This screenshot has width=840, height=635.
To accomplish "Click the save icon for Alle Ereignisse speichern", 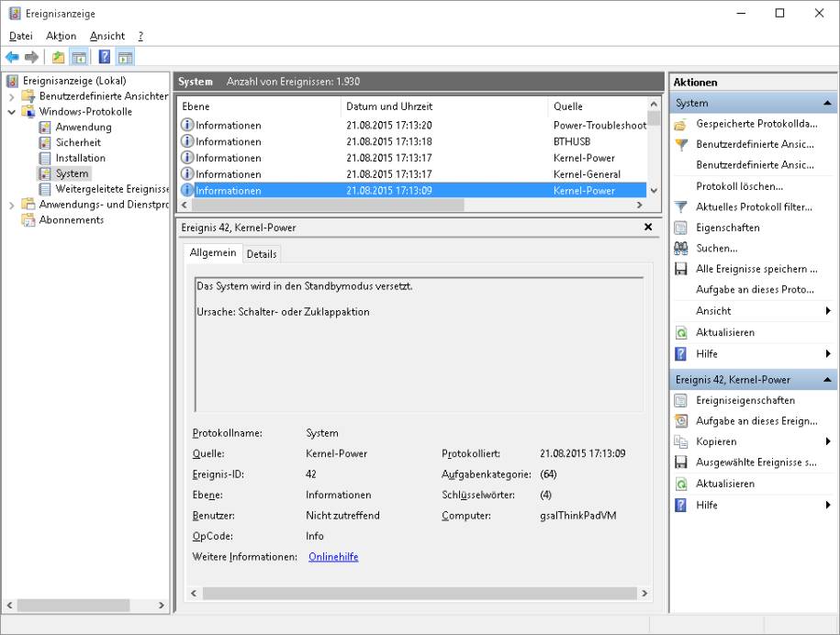I will click(680, 269).
